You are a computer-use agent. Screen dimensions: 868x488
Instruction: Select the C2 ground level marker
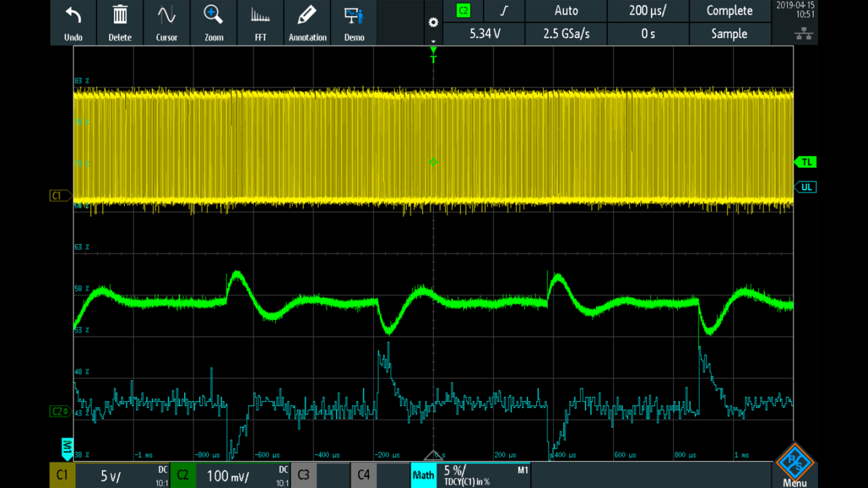[60, 411]
